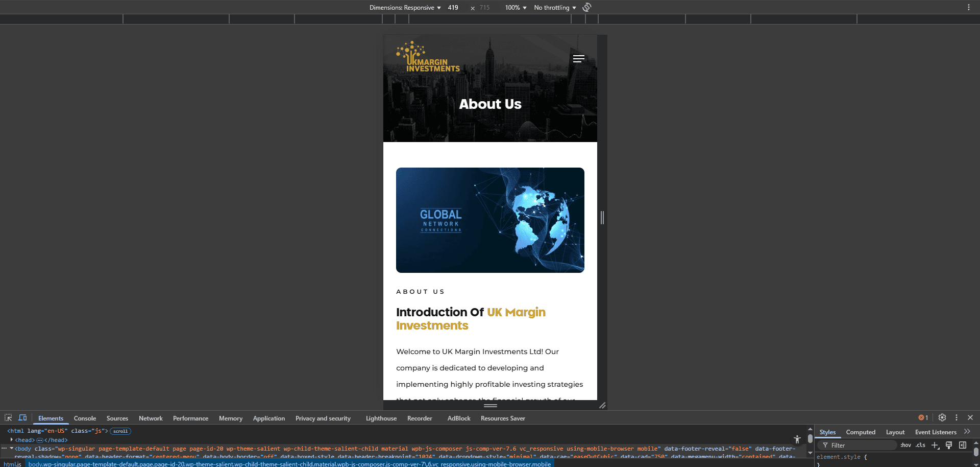The image size is (980, 467).
Task: Click the accessibility tree toggle icon
Action: click(797, 439)
